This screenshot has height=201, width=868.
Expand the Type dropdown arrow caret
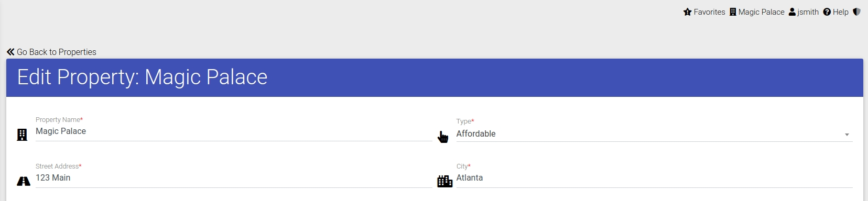click(x=847, y=135)
